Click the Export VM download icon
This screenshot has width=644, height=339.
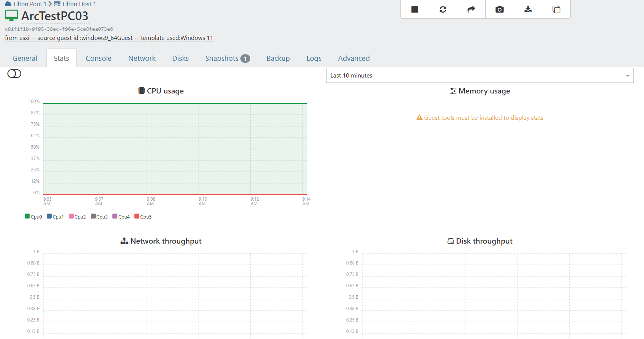coord(528,10)
